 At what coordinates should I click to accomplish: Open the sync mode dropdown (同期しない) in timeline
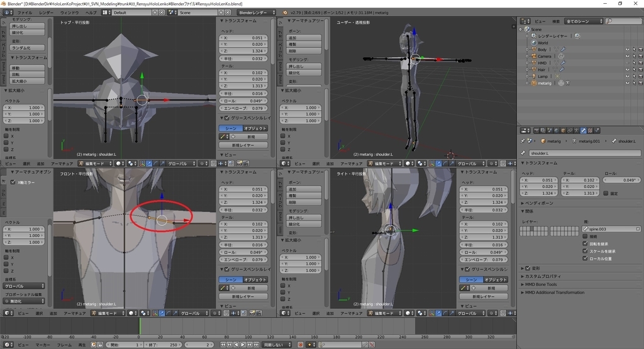277,345
